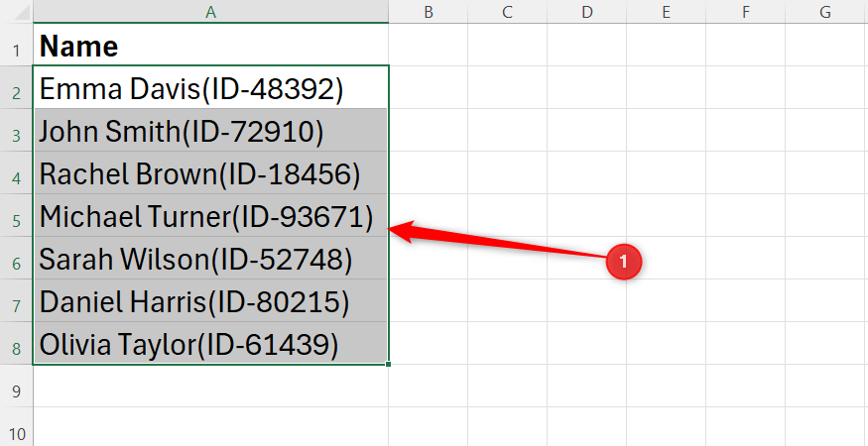This screenshot has width=868, height=446.
Task: Click the fill handle of selection
Action: pyautogui.click(x=389, y=364)
